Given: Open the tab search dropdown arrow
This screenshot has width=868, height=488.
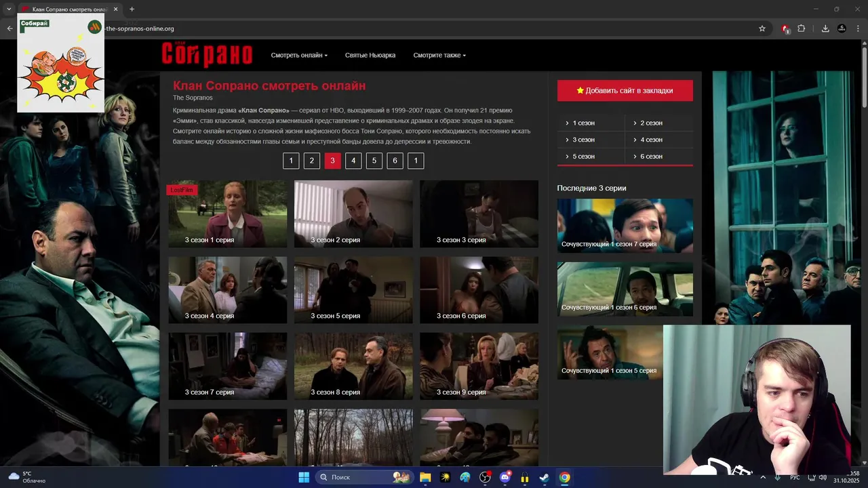Looking at the screenshot, I should [x=9, y=9].
